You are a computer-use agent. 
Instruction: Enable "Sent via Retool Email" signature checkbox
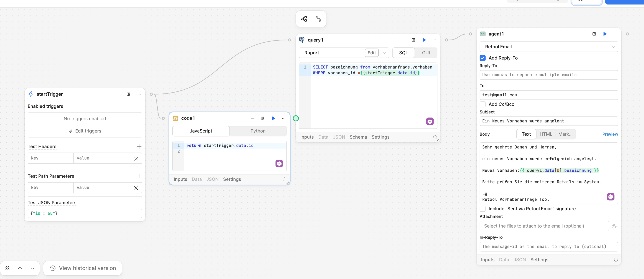coord(483,209)
